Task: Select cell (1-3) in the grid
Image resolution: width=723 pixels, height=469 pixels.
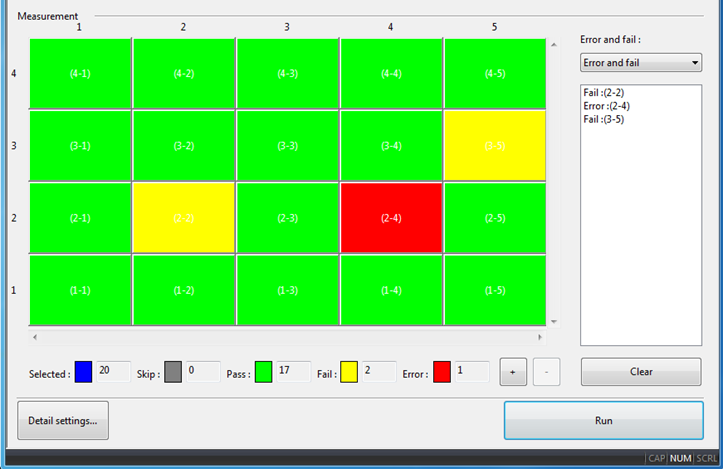Action: (287, 290)
